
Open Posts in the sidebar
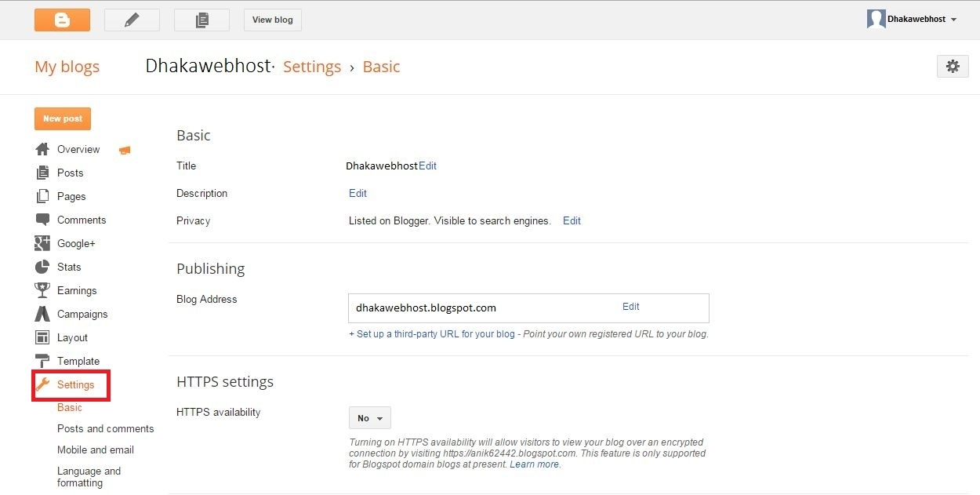click(70, 173)
